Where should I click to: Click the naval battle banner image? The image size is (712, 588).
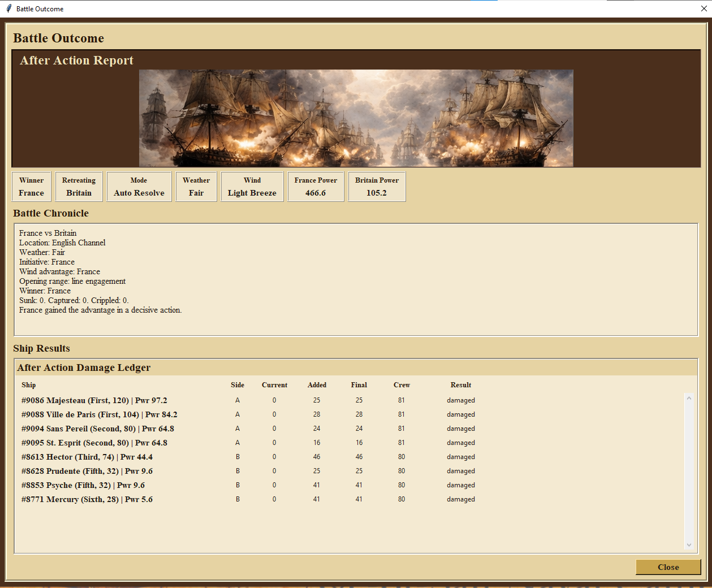tap(356, 118)
